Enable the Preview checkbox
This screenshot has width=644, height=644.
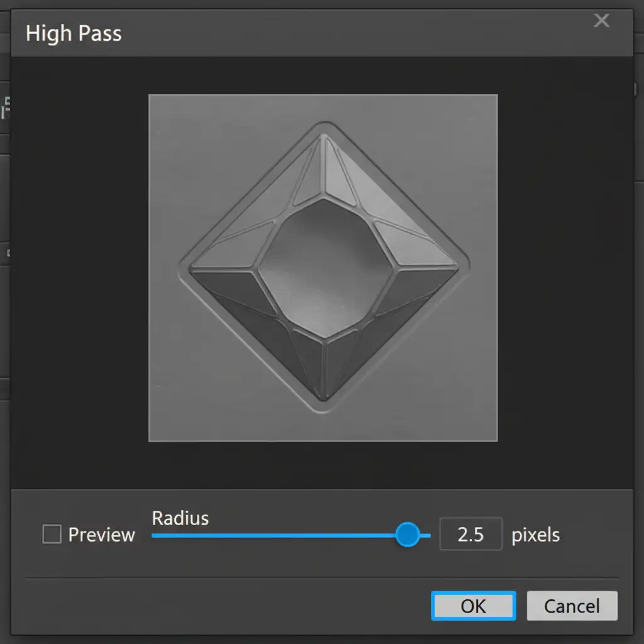(x=52, y=535)
